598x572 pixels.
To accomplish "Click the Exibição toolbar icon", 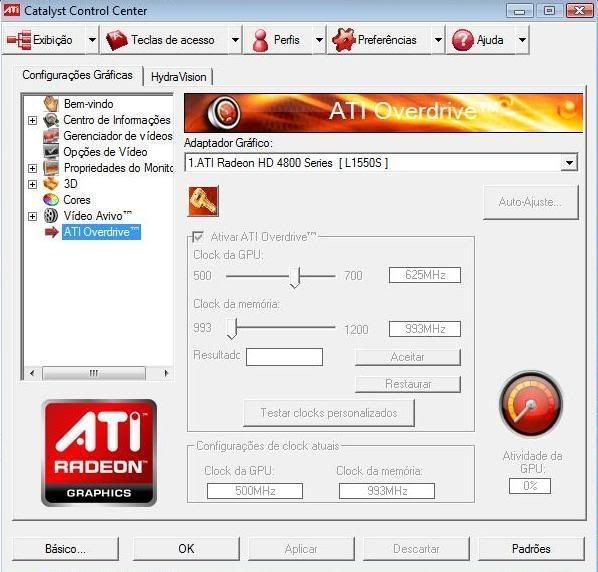I will coord(19,40).
